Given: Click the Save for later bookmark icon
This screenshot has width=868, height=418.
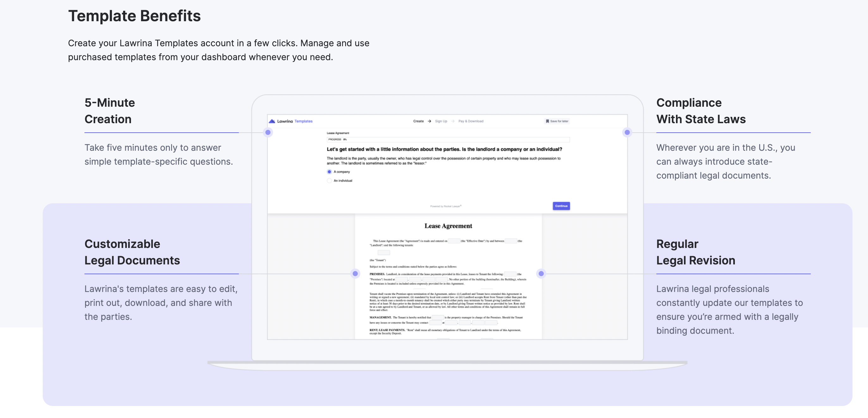Looking at the screenshot, I should tap(547, 121).
